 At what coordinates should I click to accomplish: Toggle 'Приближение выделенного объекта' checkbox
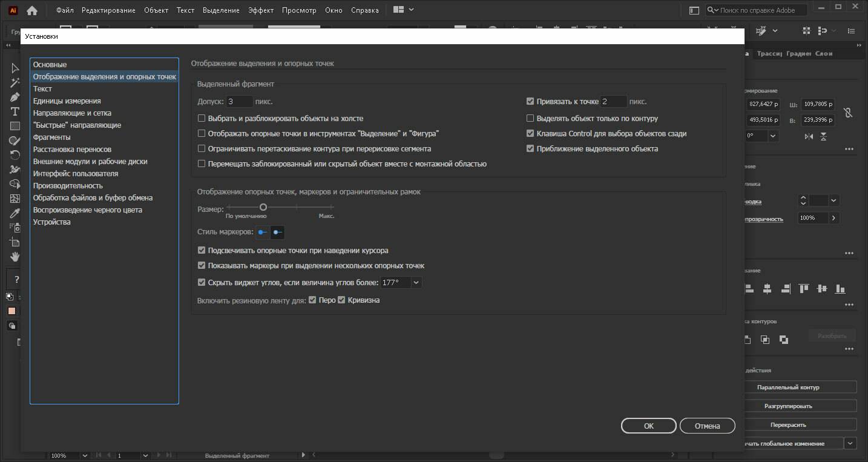pos(530,149)
